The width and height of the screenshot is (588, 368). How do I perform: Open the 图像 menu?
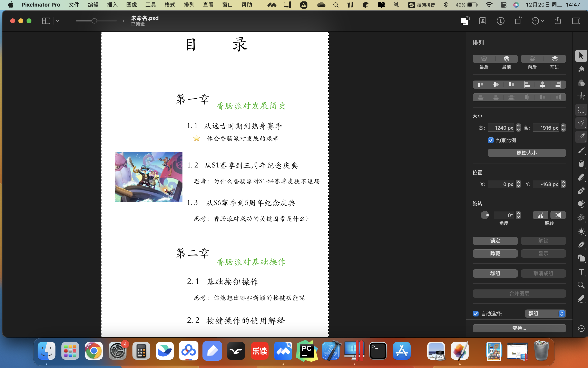pyautogui.click(x=131, y=5)
